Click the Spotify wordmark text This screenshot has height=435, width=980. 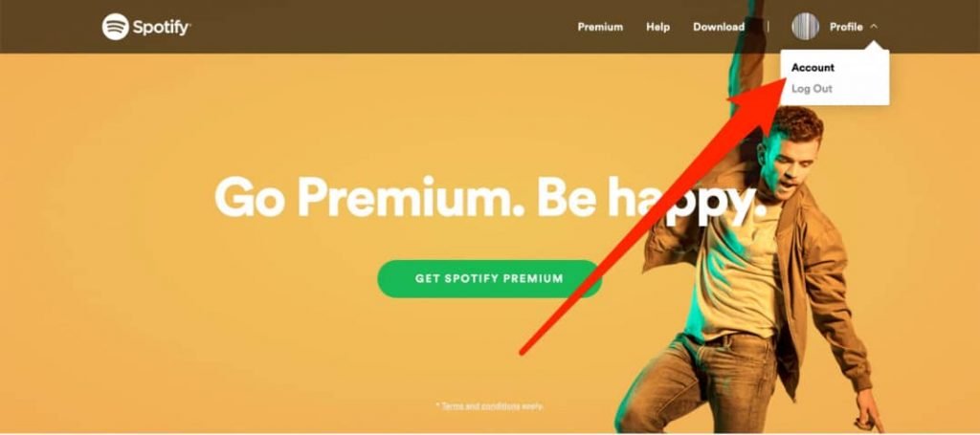(161, 28)
